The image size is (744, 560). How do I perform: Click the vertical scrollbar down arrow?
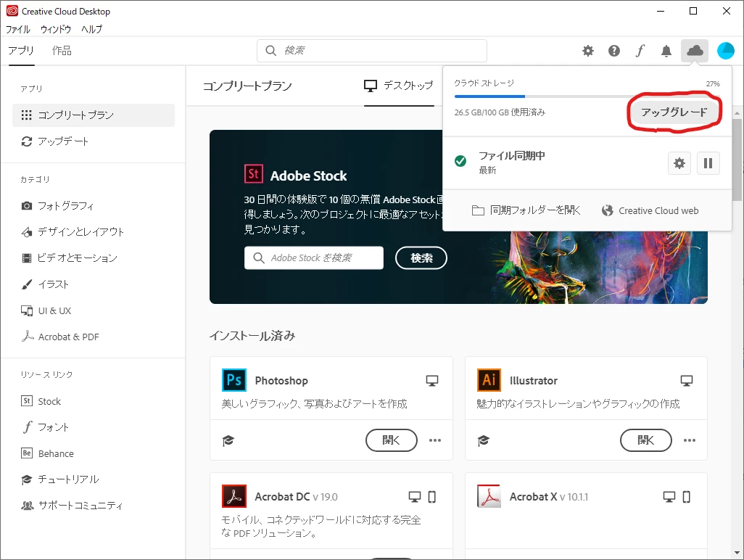737,553
